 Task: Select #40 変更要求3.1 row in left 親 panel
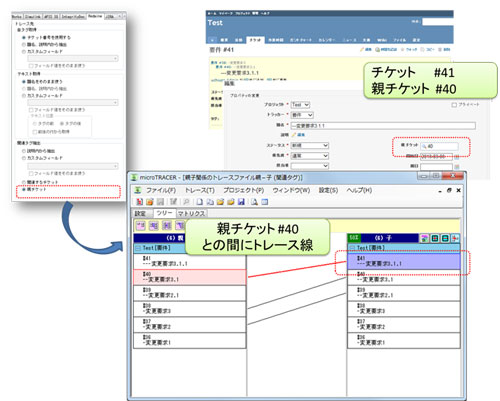tap(190, 277)
